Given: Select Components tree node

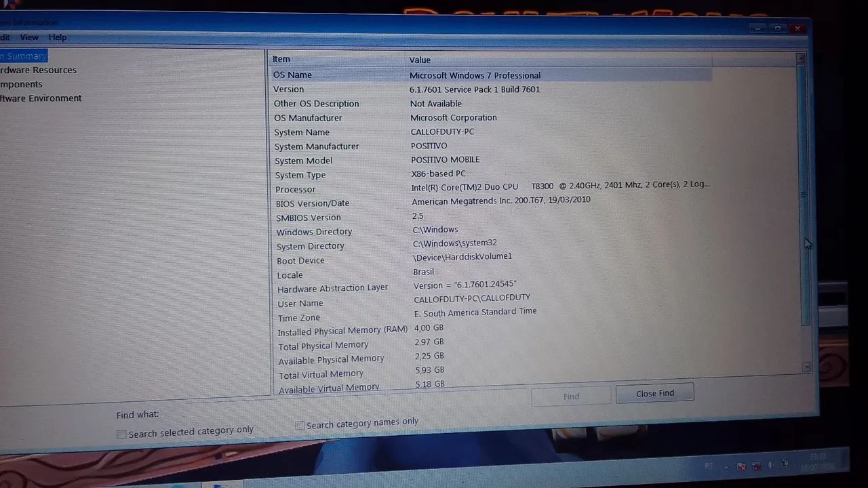Looking at the screenshot, I should click(21, 84).
